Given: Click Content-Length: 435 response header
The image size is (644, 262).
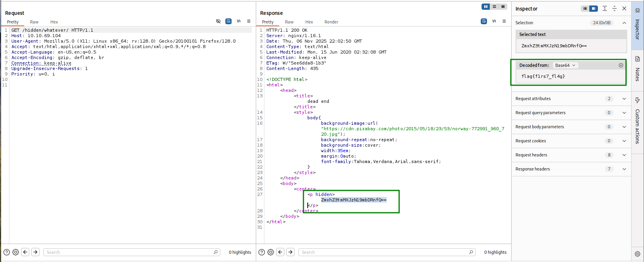Looking at the screenshot, I should point(293,68).
